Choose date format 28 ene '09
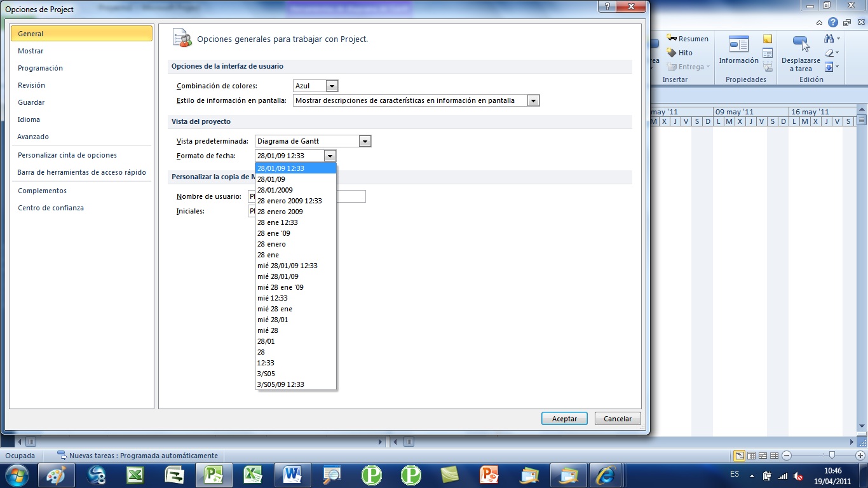The image size is (868, 488). (295, 233)
